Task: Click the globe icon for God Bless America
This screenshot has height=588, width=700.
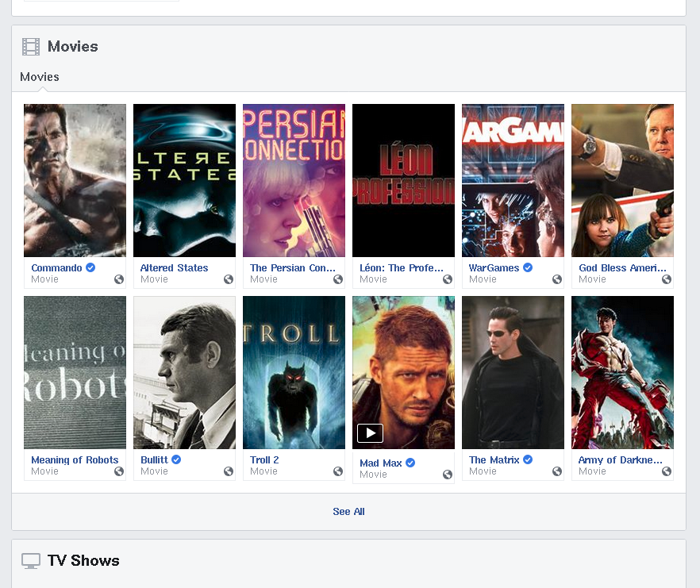Action: point(667,279)
